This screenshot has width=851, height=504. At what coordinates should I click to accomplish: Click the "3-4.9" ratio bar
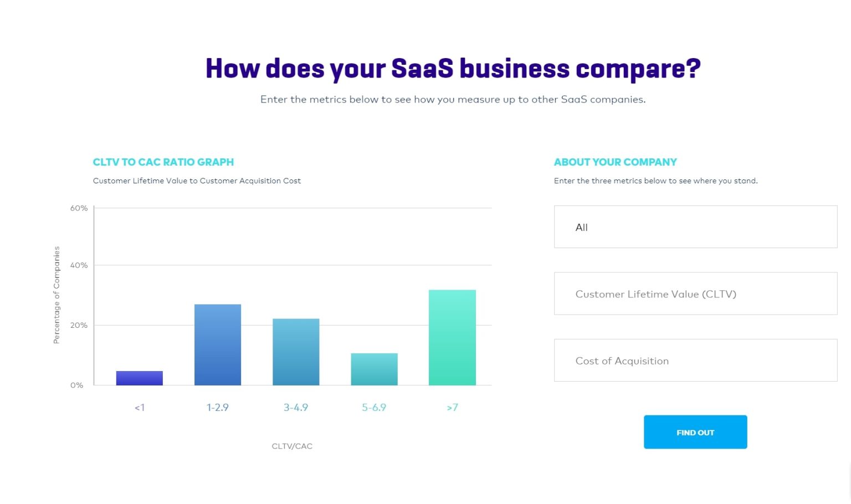point(296,351)
